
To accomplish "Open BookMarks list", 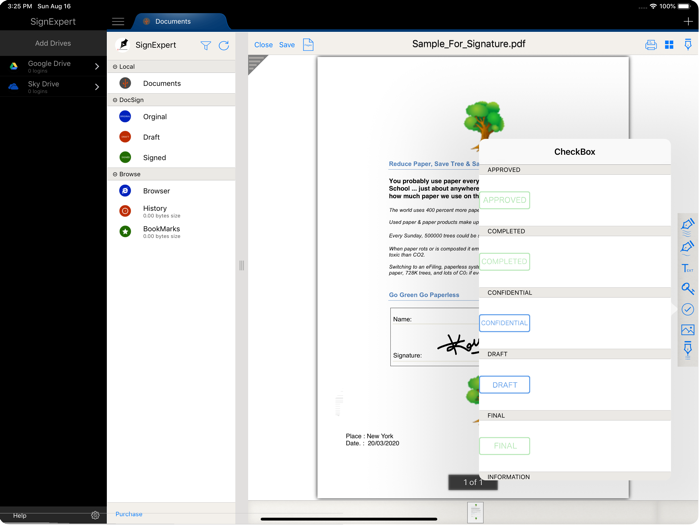I will [x=171, y=232].
